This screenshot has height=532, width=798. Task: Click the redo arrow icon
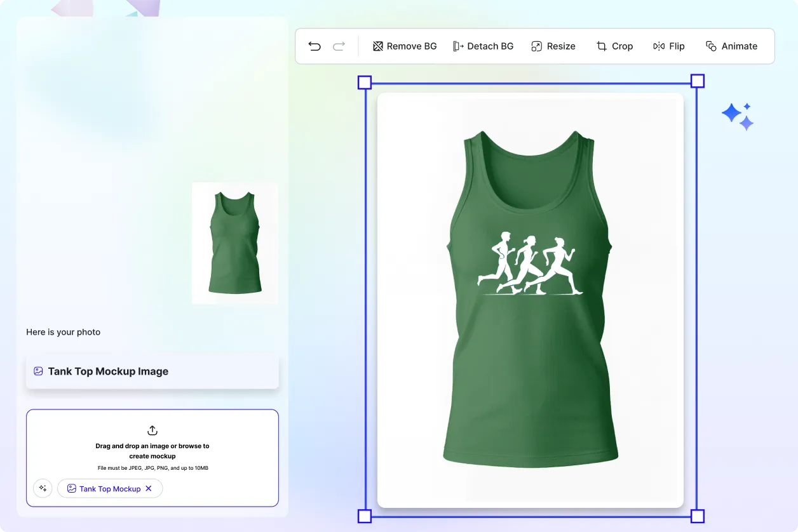(339, 46)
